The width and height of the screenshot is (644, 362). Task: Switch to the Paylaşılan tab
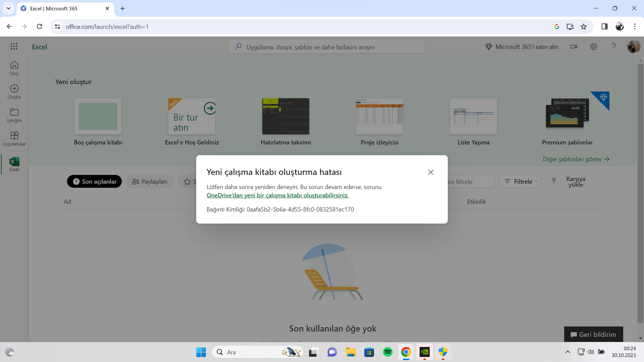150,181
